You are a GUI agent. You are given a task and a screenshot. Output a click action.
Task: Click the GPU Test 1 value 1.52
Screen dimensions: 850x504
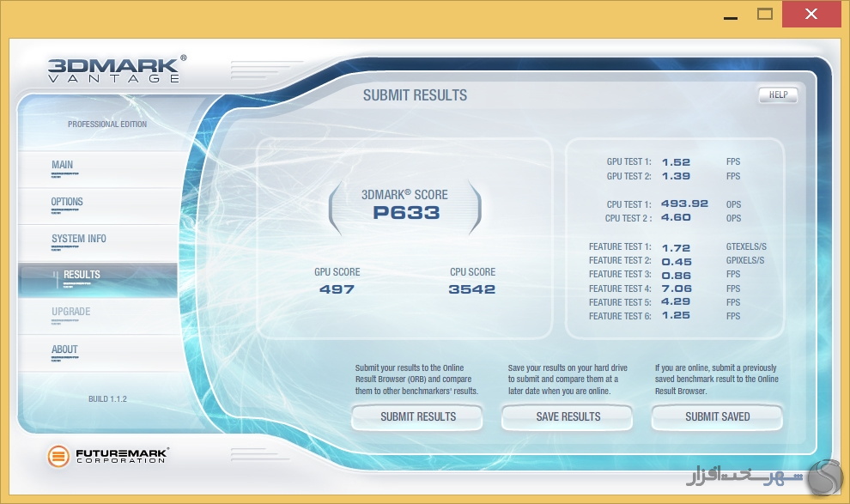tap(676, 162)
